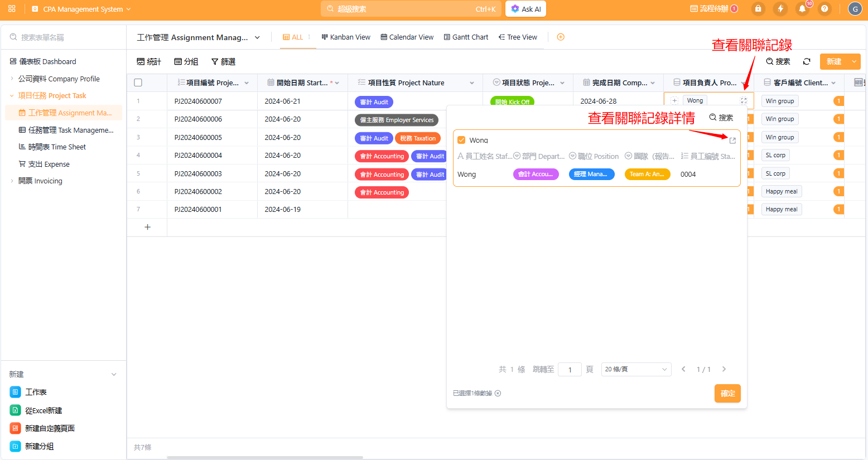Open Wong record details via external-link icon
This screenshot has height=460, width=868.
tap(732, 141)
